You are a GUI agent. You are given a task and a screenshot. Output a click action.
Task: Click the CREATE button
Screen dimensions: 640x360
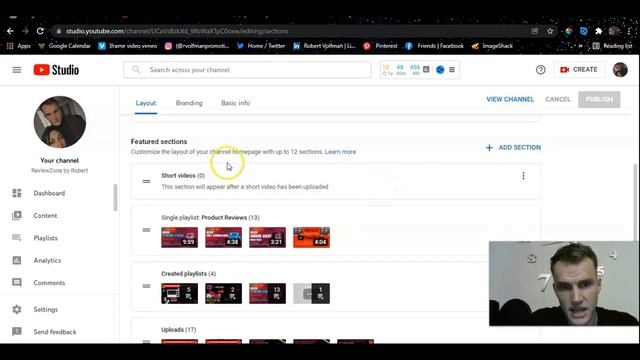[x=579, y=70]
